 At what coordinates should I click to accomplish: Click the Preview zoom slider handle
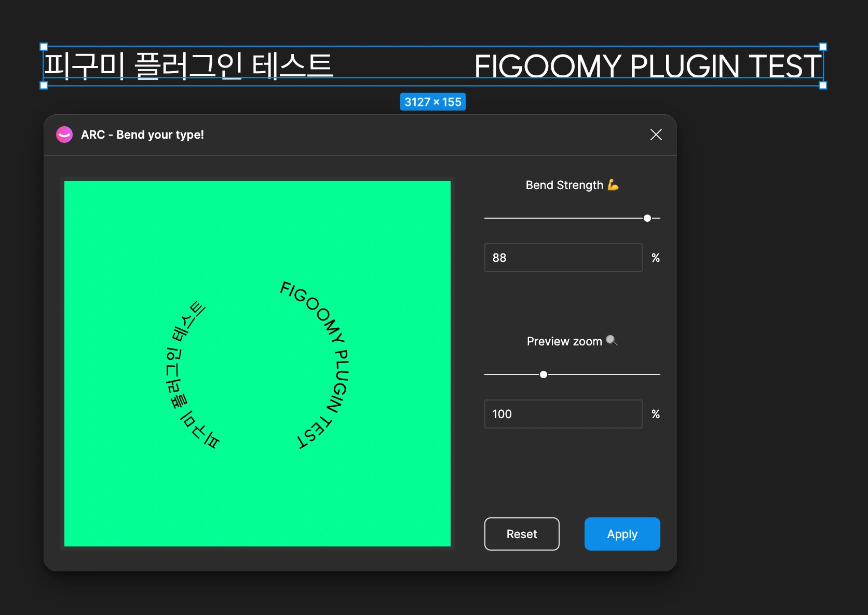(544, 375)
